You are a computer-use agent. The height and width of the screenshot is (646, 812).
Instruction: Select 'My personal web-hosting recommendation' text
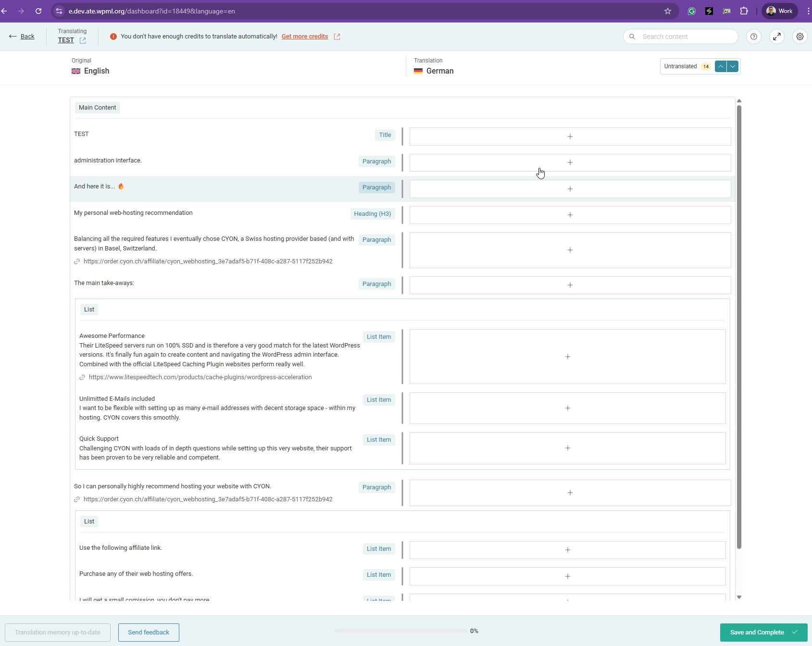point(133,213)
